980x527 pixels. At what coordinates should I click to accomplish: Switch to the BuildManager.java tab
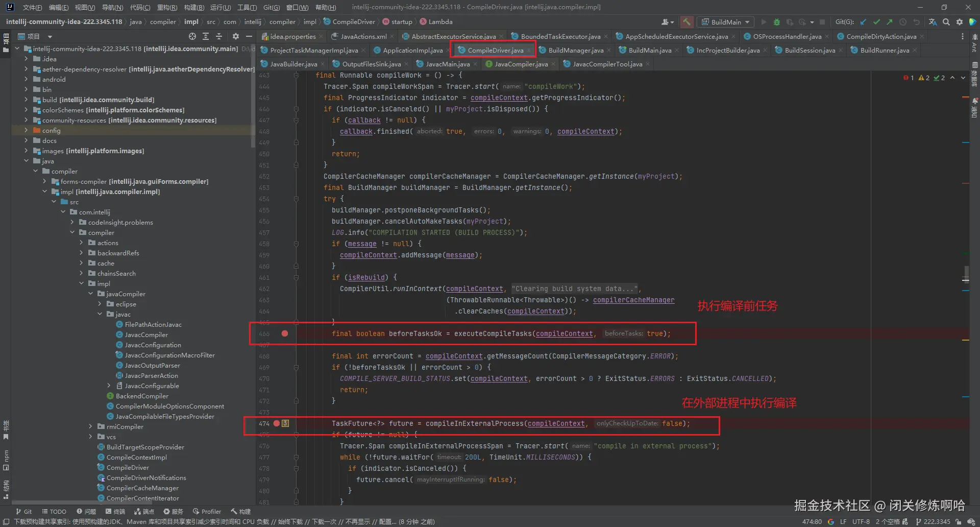point(576,50)
